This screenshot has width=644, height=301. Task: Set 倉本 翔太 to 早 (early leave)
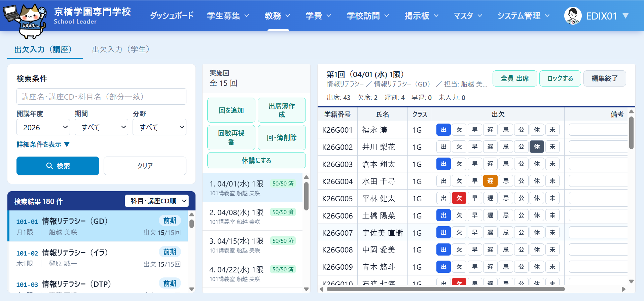pyautogui.click(x=475, y=164)
